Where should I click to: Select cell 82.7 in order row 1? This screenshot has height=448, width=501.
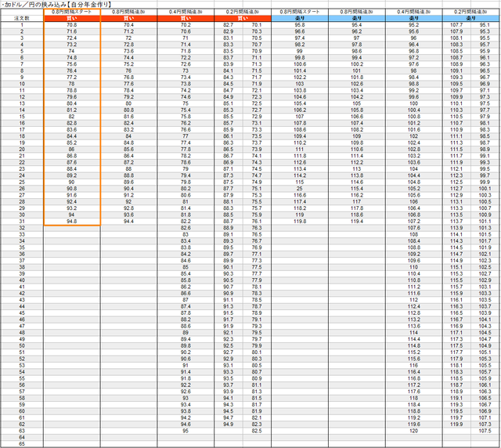(x=228, y=25)
